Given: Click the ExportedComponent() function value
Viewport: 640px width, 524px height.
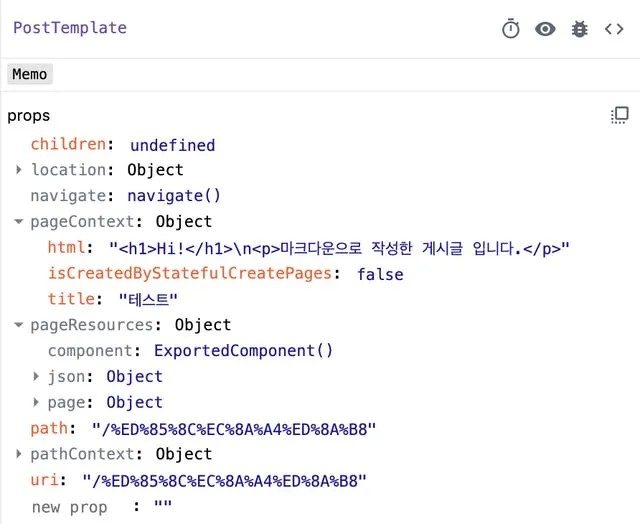Looking at the screenshot, I should pyautogui.click(x=243, y=351).
